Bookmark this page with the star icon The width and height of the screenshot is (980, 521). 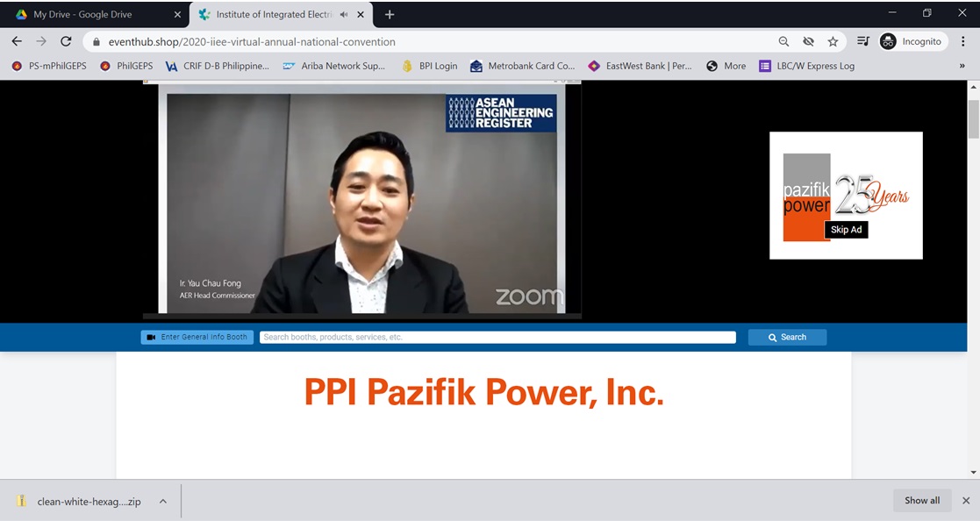point(833,41)
